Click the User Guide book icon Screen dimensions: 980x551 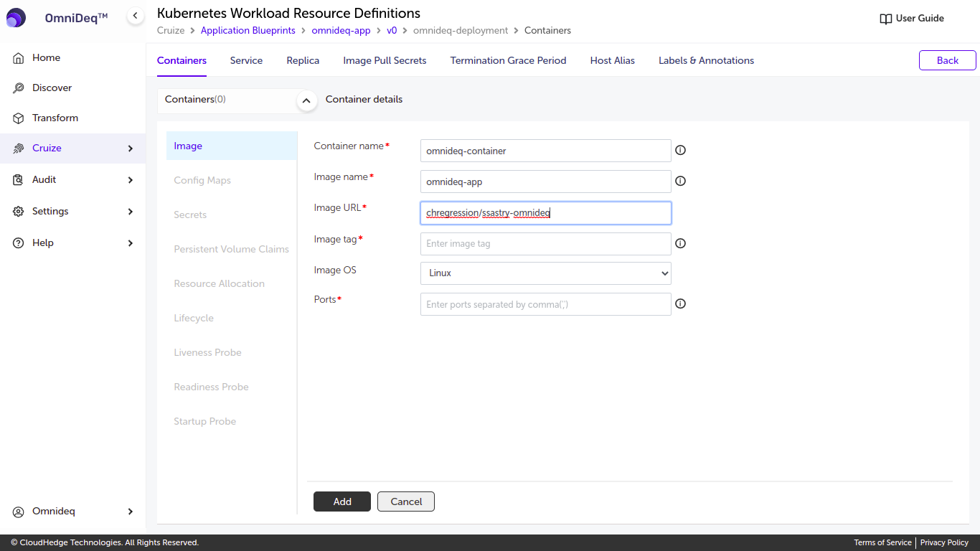pos(886,19)
